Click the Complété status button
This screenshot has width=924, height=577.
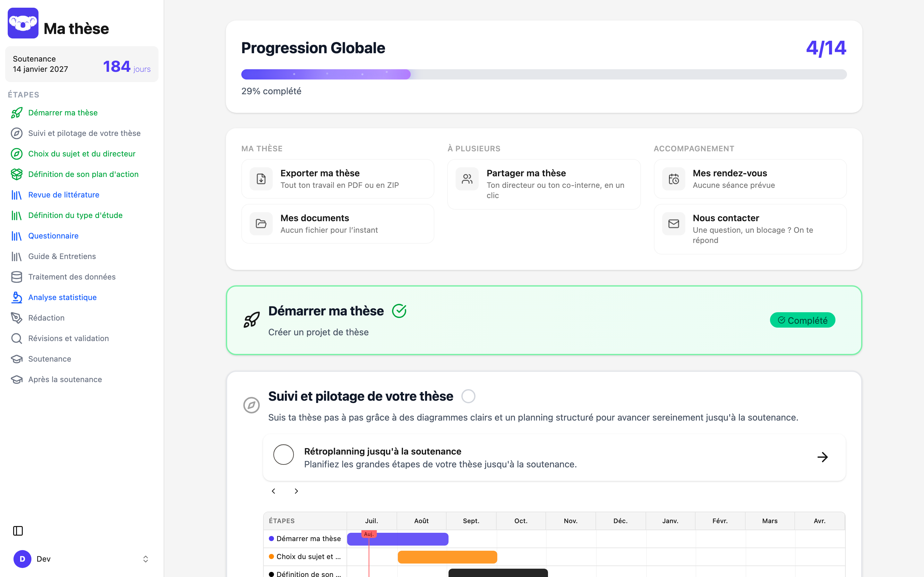point(803,320)
